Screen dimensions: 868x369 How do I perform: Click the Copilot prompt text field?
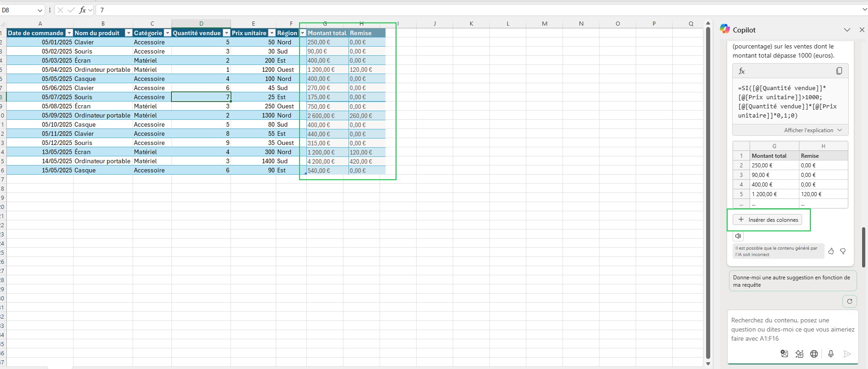(x=792, y=329)
